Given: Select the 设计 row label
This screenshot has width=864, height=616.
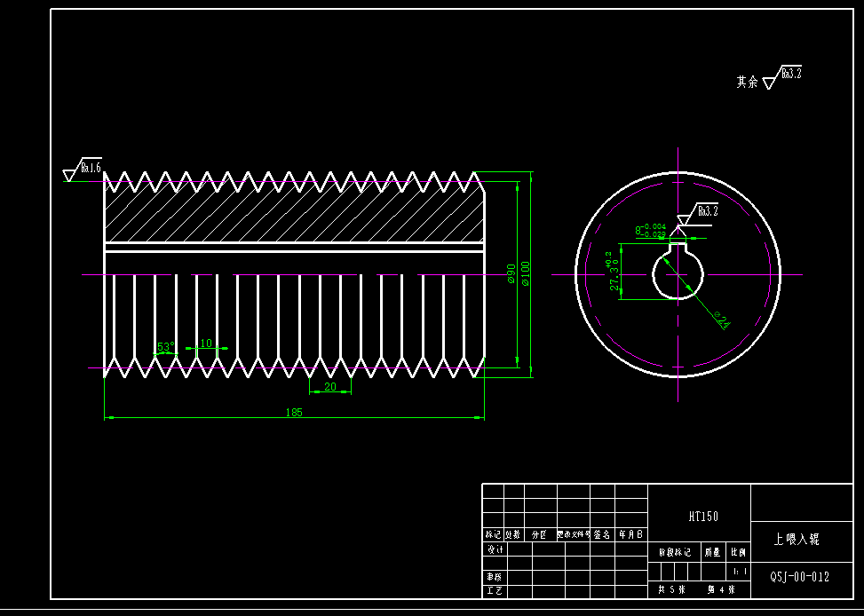Looking at the screenshot, I should [495, 549].
